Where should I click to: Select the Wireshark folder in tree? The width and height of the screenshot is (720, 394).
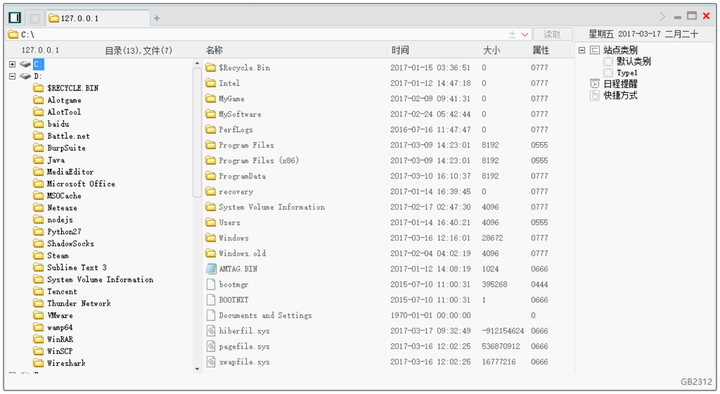[x=66, y=363]
